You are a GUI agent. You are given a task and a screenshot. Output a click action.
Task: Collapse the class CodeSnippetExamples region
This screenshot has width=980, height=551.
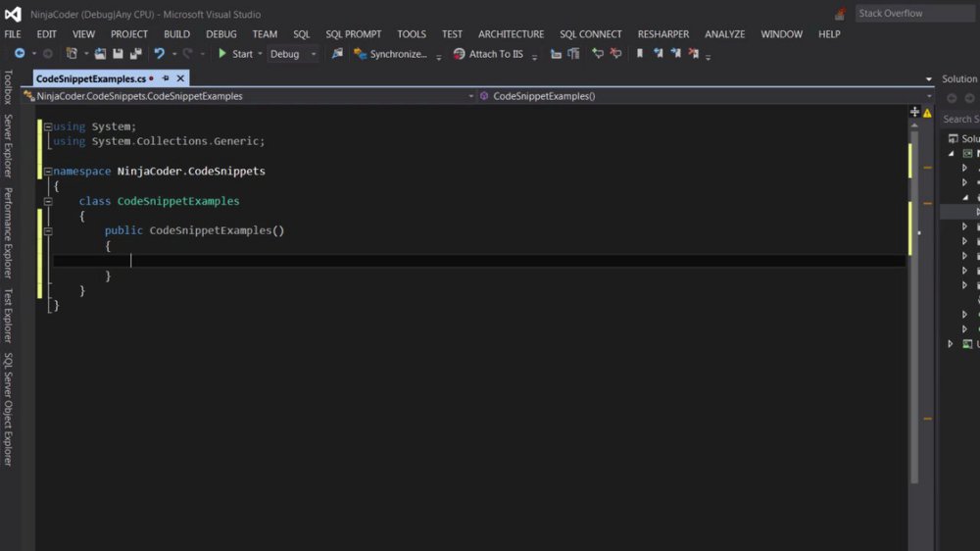click(x=48, y=201)
